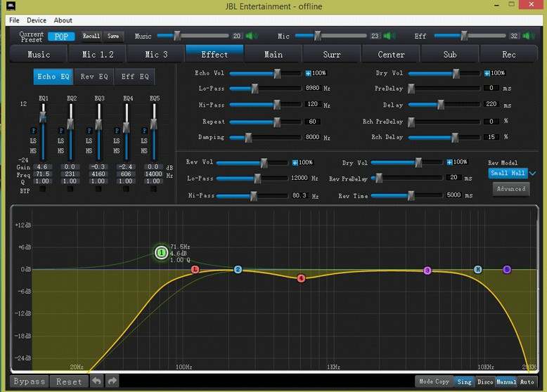Expand the Rev Model dropdown arrow
The height and width of the screenshot is (392, 547).
[x=532, y=174]
